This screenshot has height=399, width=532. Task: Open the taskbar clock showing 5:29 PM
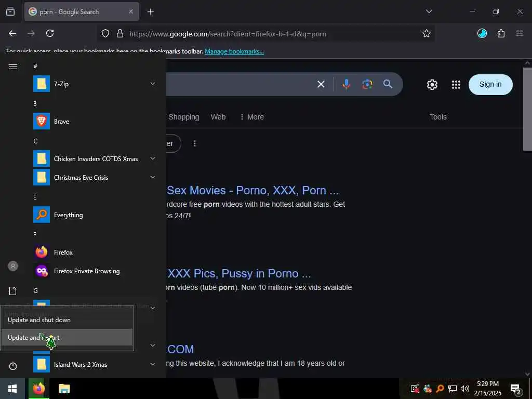(x=487, y=389)
